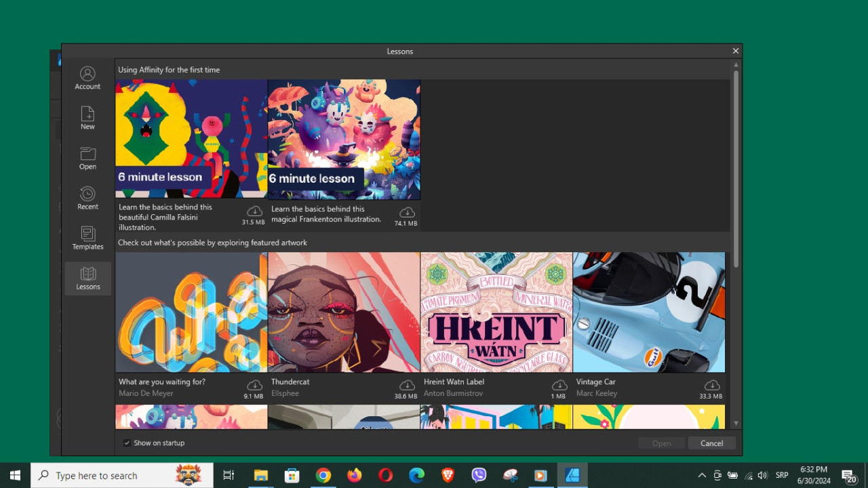This screenshot has height=488, width=868.
Task: Open File Explorer from taskbar
Action: coord(261,475)
